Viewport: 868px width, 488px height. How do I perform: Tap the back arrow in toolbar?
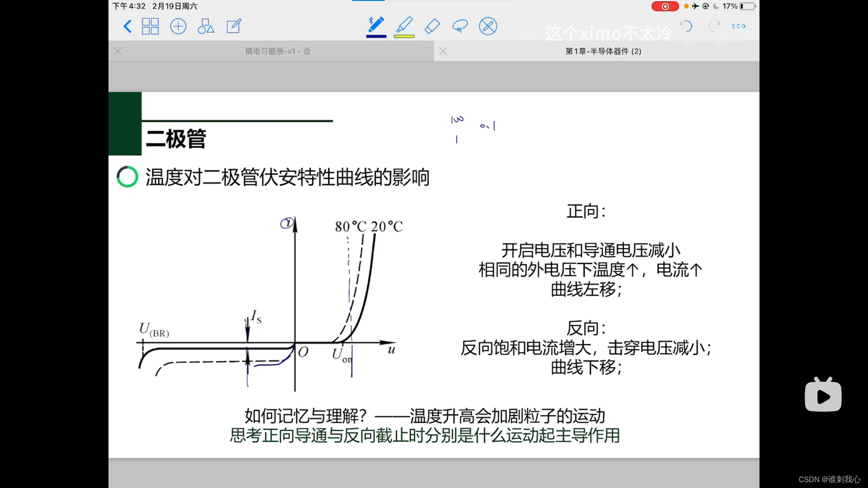point(127,26)
